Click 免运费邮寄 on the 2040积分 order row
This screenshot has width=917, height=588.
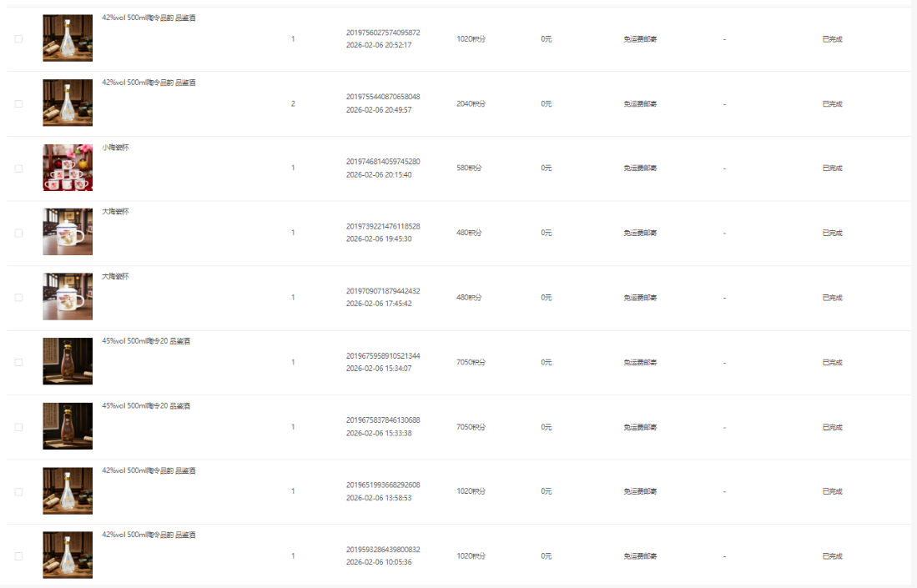(x=640, y=104)
